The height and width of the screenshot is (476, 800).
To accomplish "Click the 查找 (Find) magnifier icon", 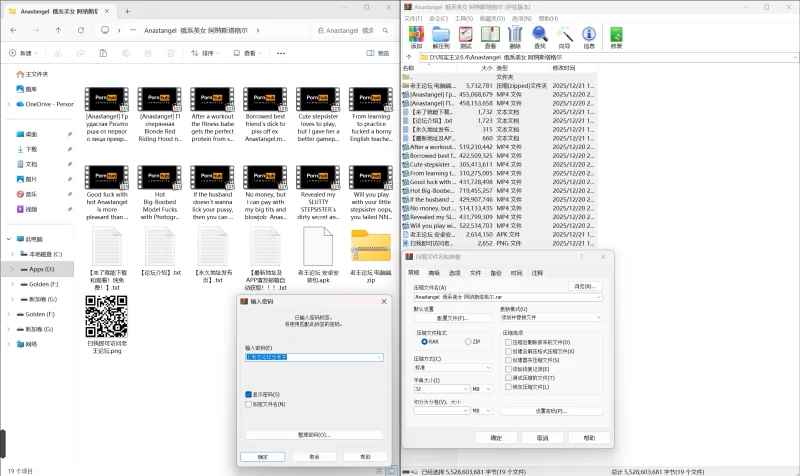I will [540, 37].
